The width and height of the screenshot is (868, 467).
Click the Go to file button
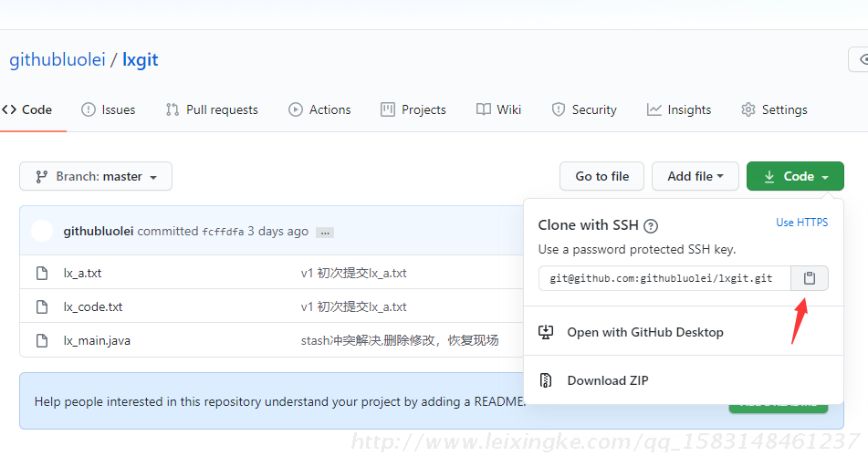601,176
